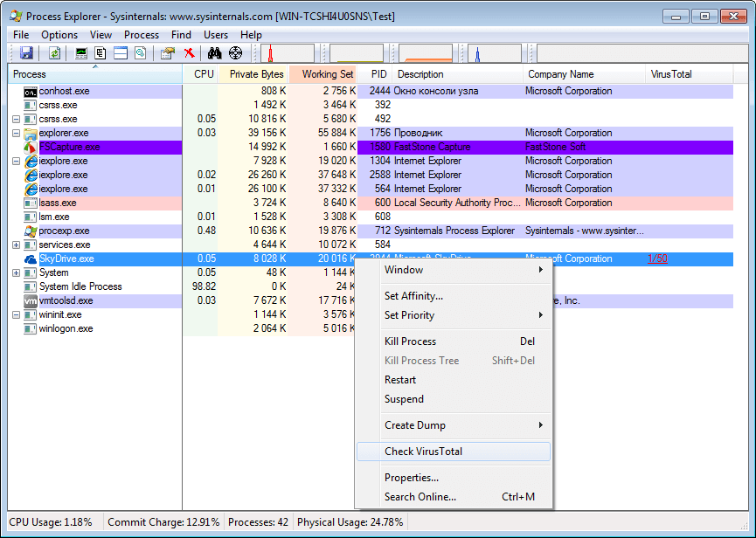Toggle the Show Lower Pane toolbar icon
Screen dimensions: 756x538
tap(121, 53)
